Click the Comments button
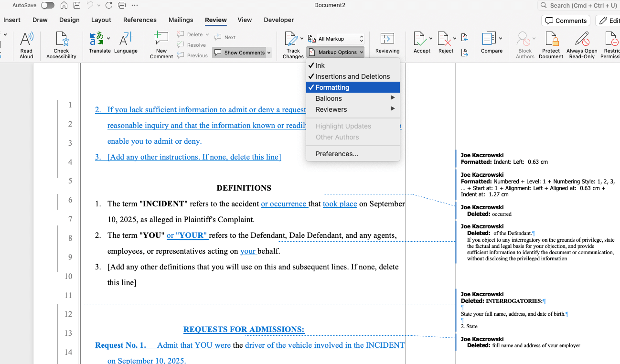This screenshot has height=364, width=620. click(566, 21)
